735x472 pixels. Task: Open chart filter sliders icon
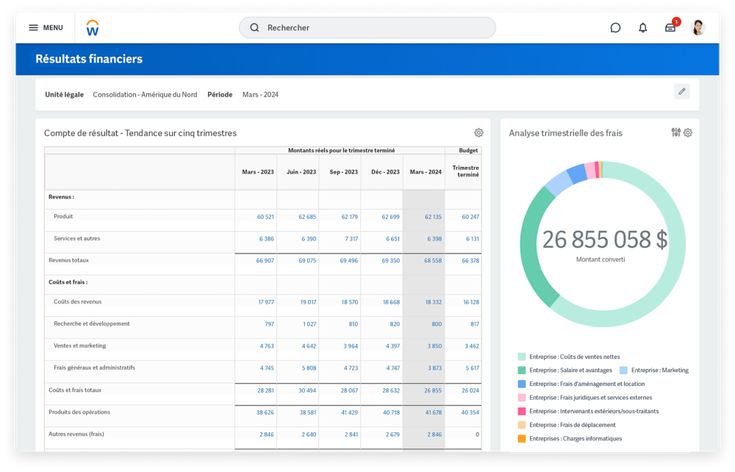[676, 133]
